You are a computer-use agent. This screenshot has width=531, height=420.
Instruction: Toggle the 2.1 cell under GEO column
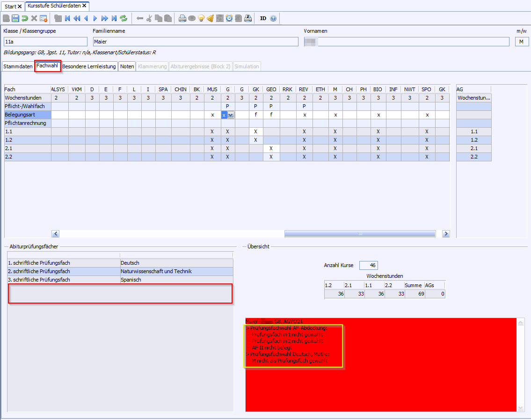[x=271, y=148]
